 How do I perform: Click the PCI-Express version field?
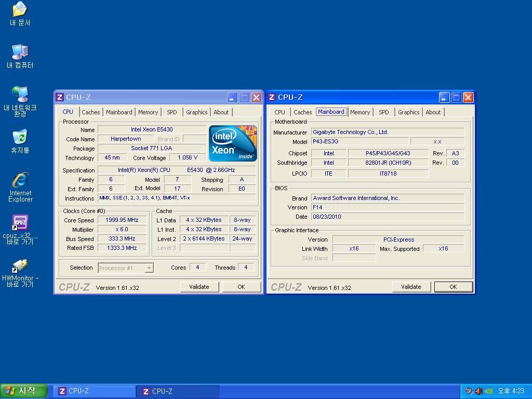(x=398, y=240)
